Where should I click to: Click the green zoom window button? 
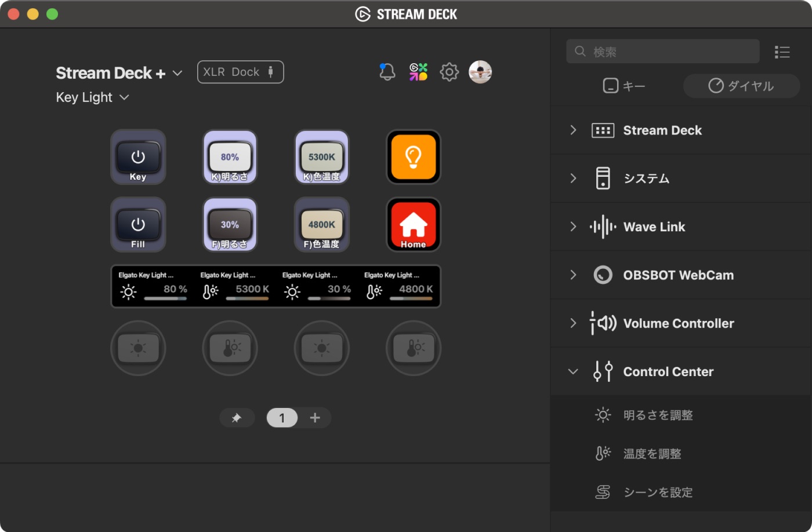click(x=52, y=14)
